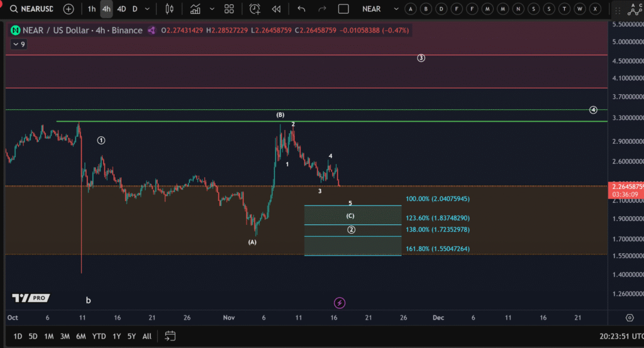Viewport: 644px width, 348px height.
Task: Click the purple lightning event marker
Action: [340, 303]
